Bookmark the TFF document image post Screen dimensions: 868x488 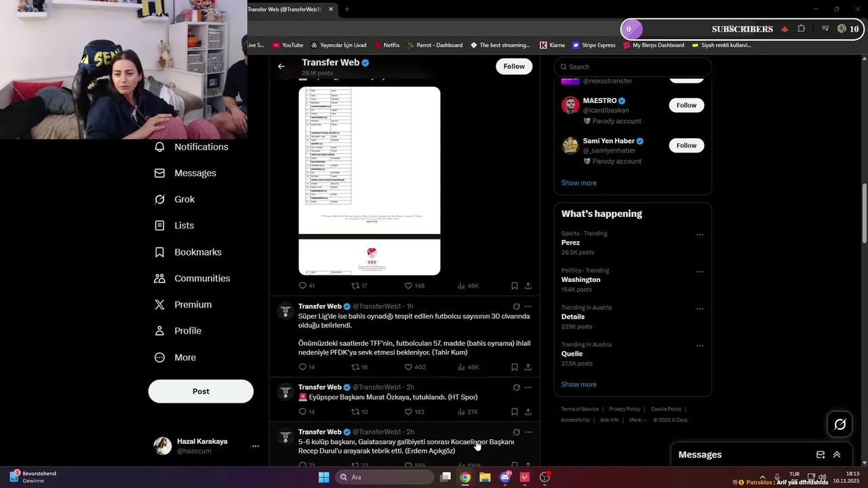[515, 286]
